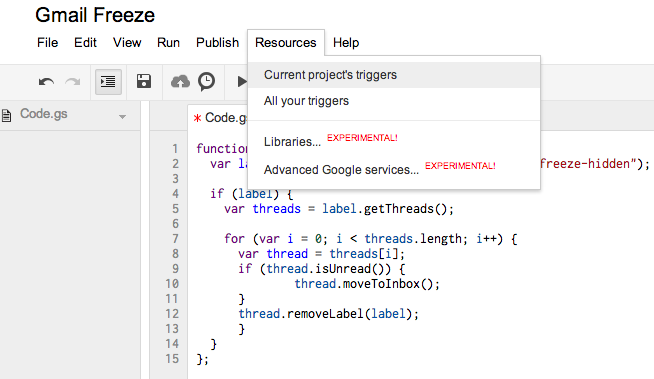Toggle the indent formatting button
Viewport: 654px width, 379px height.
pyautogui.click(x=108, y=82)
